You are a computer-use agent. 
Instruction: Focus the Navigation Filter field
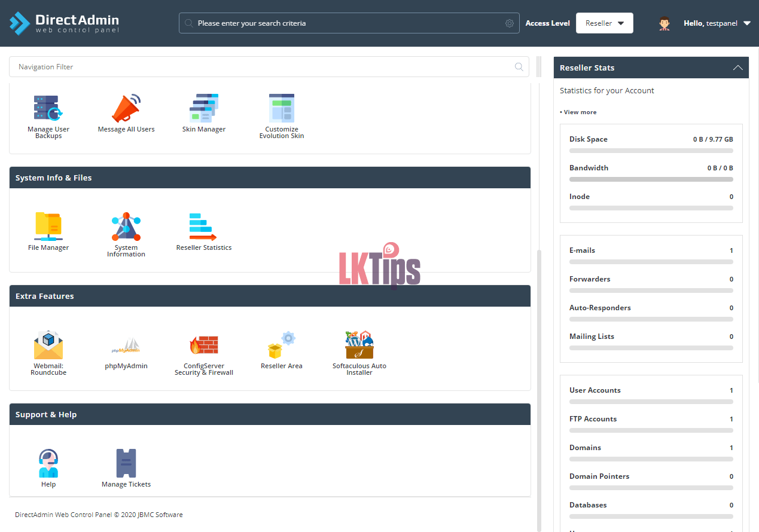pos(269,67)
